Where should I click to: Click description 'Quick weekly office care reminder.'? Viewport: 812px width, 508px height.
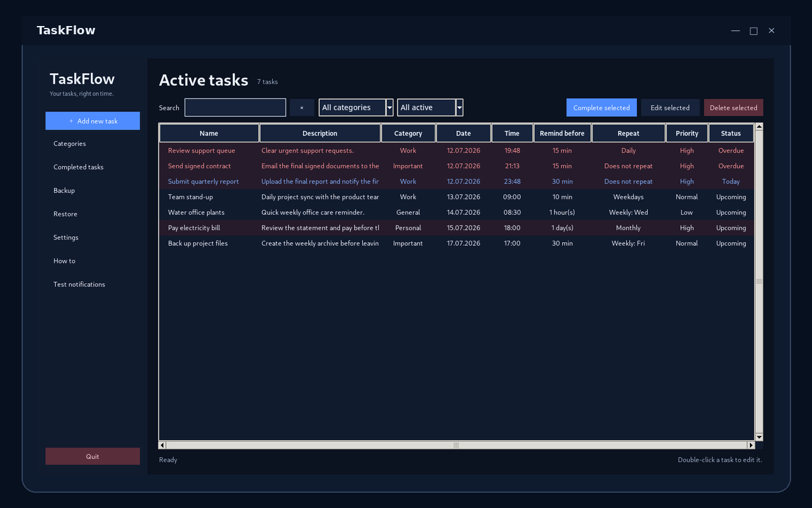pyautogui.click(x=313, y=212)
